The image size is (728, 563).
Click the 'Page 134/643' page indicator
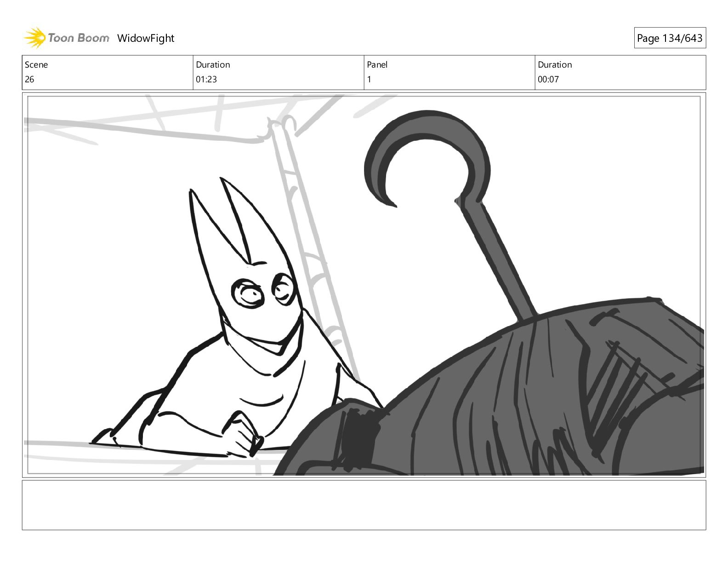click(670, 38)
